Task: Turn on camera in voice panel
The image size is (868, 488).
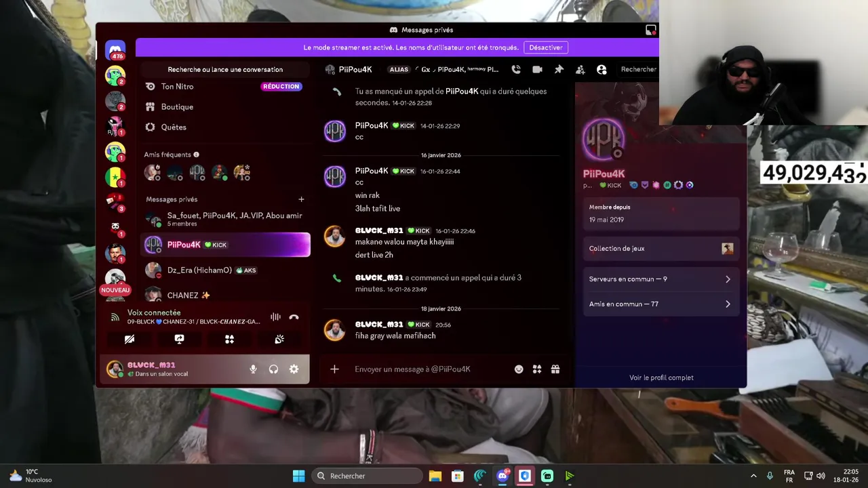Action: [x=130, y=339]
